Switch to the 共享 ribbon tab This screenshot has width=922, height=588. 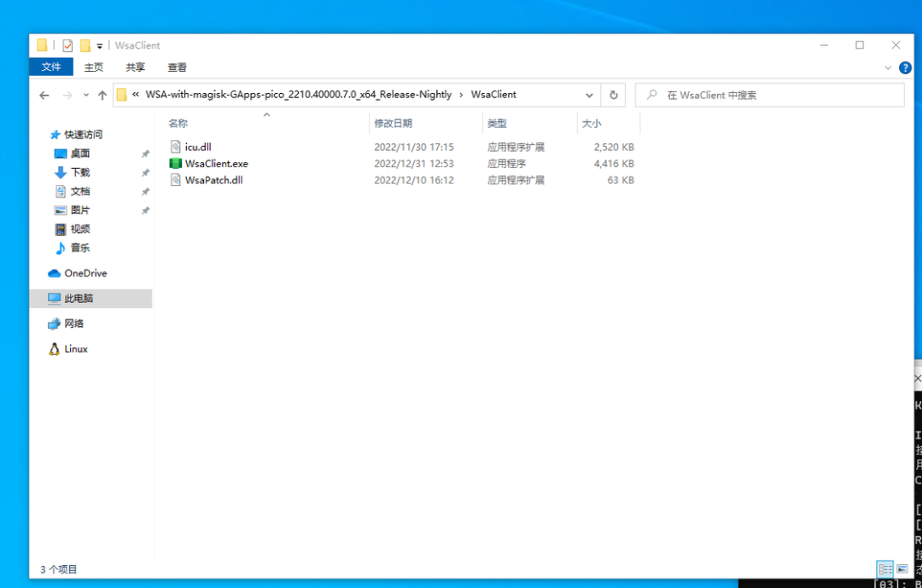[135, 67]
